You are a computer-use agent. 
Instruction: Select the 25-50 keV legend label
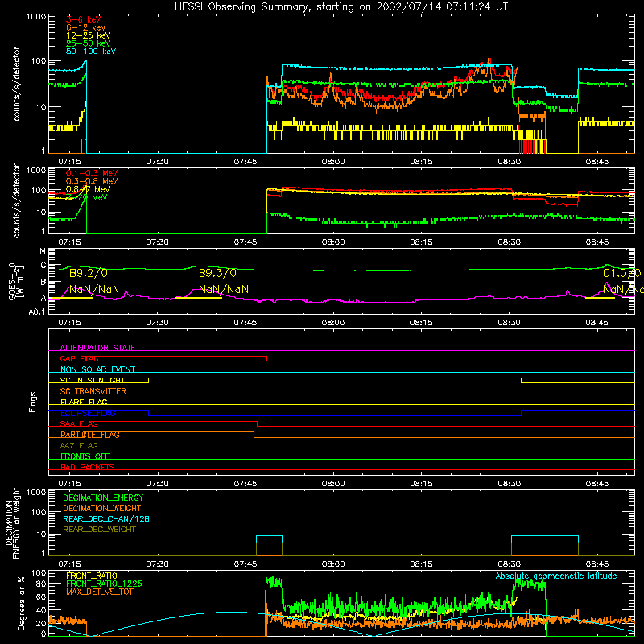pyautogui.click(x=89, y=43)
